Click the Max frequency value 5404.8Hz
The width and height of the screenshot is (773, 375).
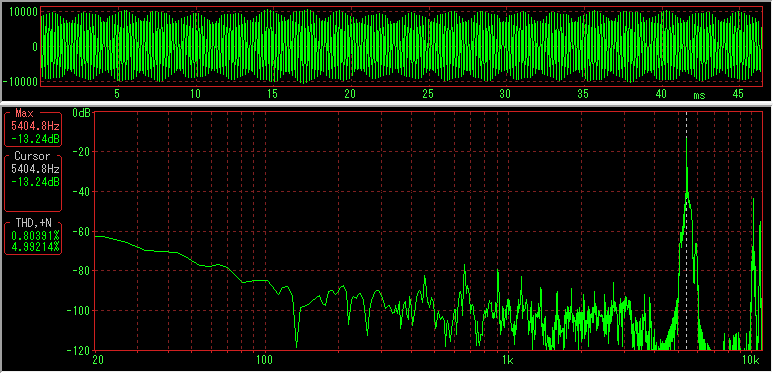coord(35,127)
